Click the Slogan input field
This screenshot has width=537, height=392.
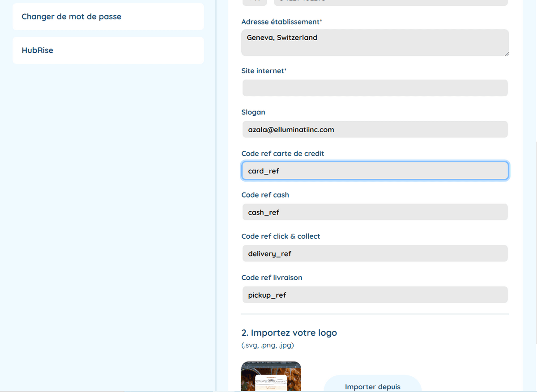375,130
